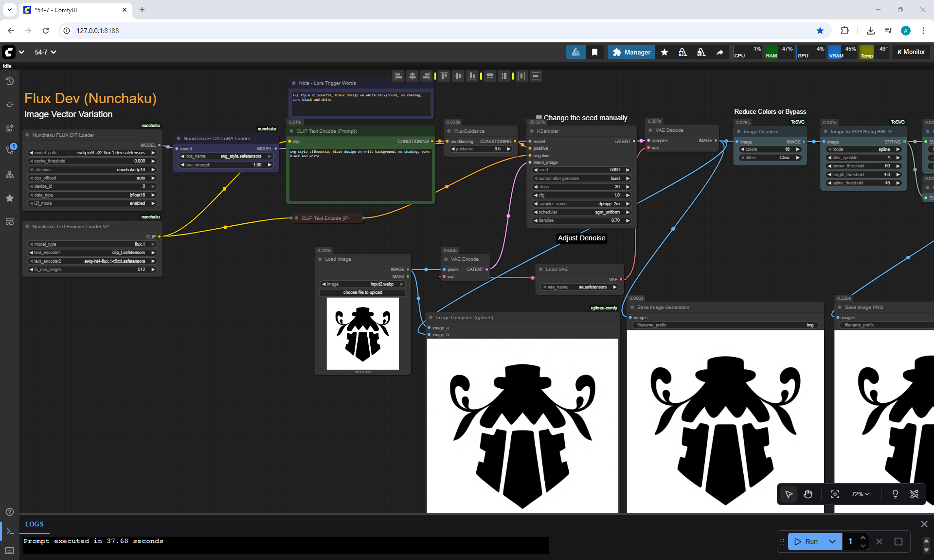Collapse the Load Image node via its dot
Viewport: 934px width, 560px height.
pos(320,259)
